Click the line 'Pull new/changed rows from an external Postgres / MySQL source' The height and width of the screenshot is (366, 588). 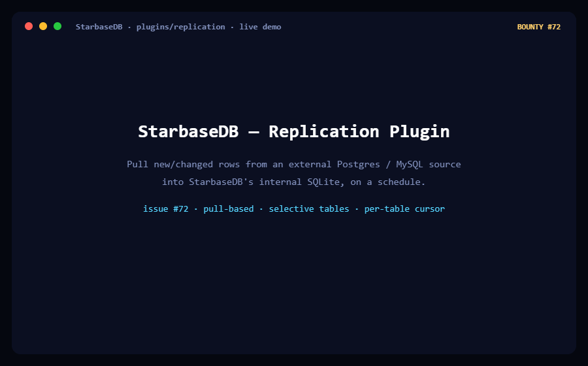coord(294,164)
